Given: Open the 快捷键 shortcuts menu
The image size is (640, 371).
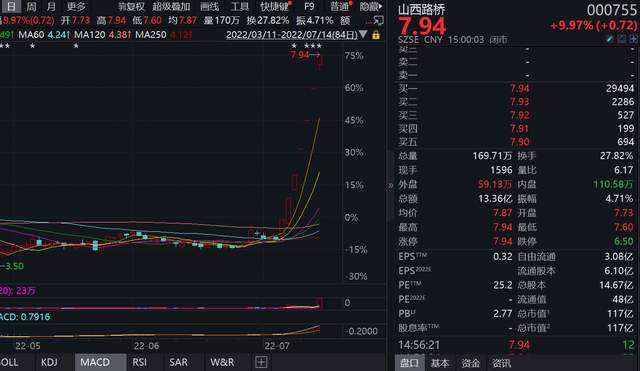Looking at the screenshot, I should click(x=275, y=7).
